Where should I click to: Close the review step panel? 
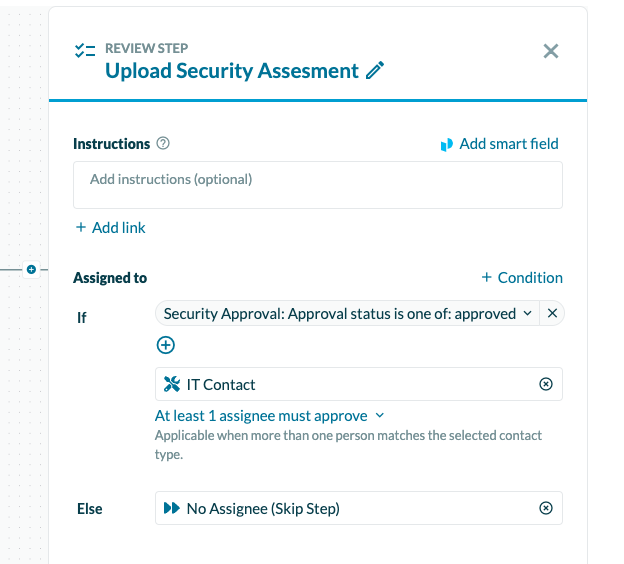pos(550,51)
